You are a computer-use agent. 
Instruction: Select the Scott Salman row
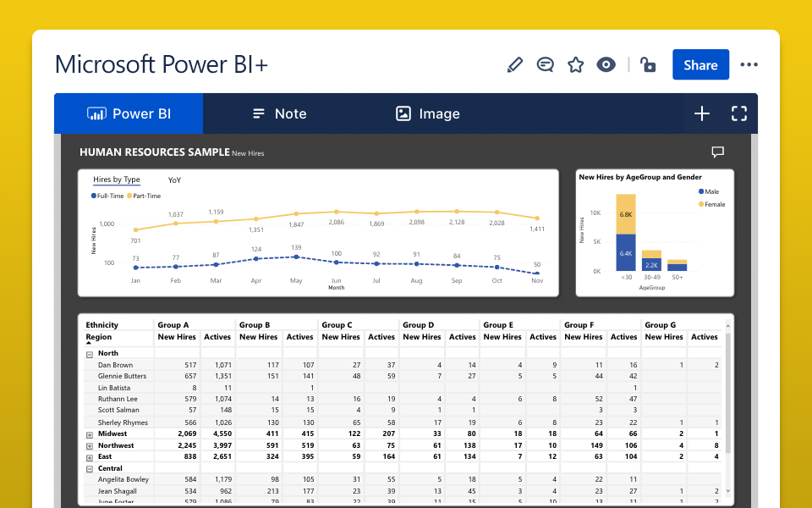pos(403,410)
